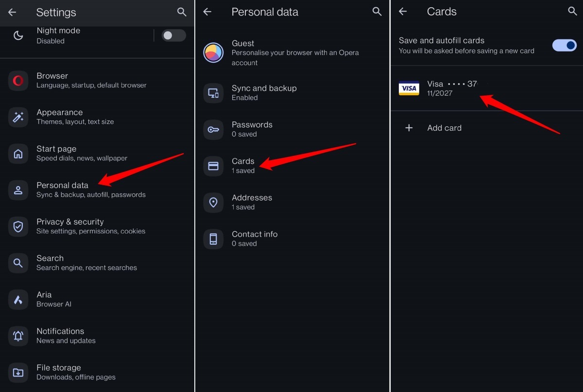
Task: Go back from the Settings screen
Action: [12, 12]
